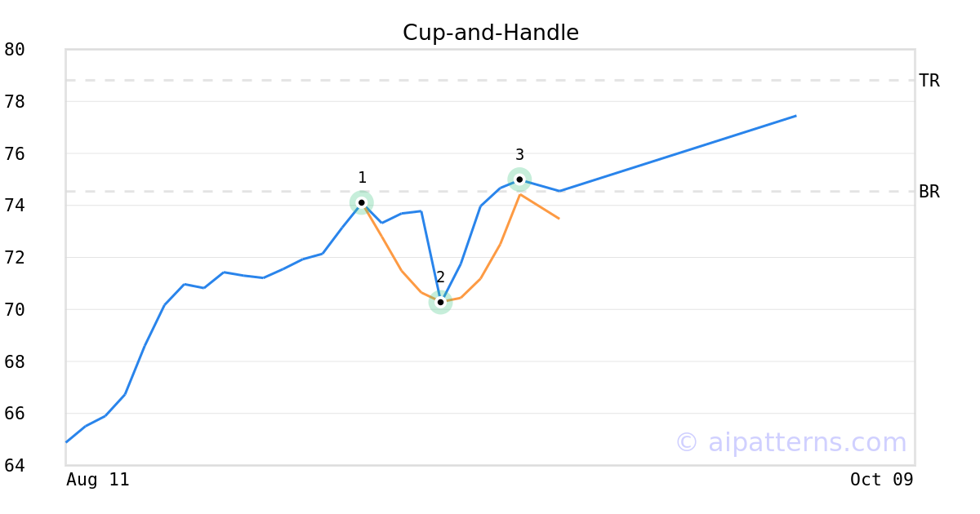This screenshot has height=514, width=980.
Task: Click the TR level label
Action: tap(929, 81)
